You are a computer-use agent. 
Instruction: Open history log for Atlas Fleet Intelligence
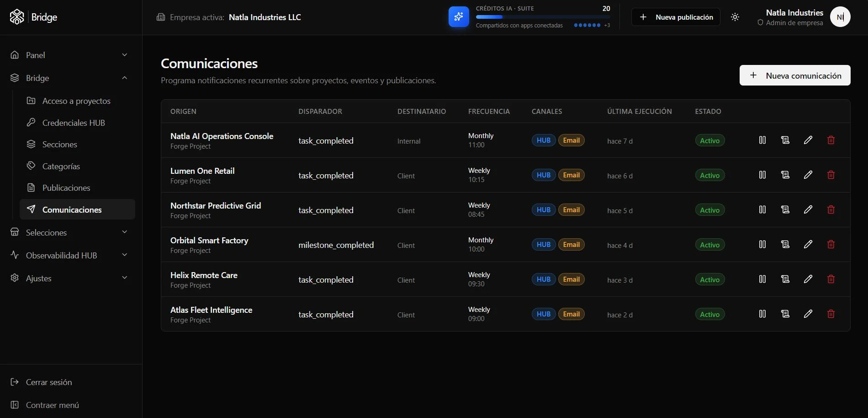[785, 314]
